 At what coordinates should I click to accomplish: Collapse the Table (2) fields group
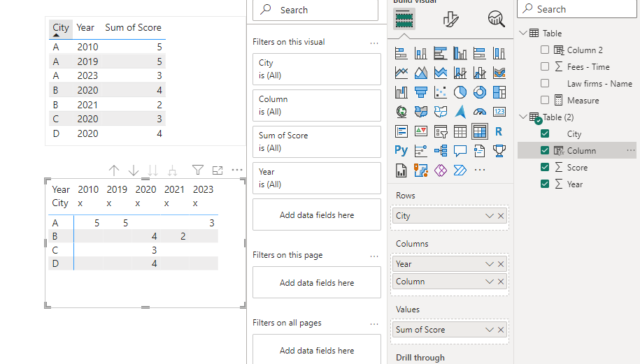(x=523, y=117)
